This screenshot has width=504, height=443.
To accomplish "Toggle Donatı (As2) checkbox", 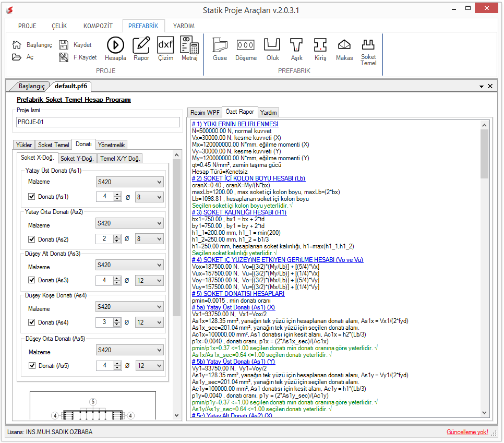I will tap(31, 239).
